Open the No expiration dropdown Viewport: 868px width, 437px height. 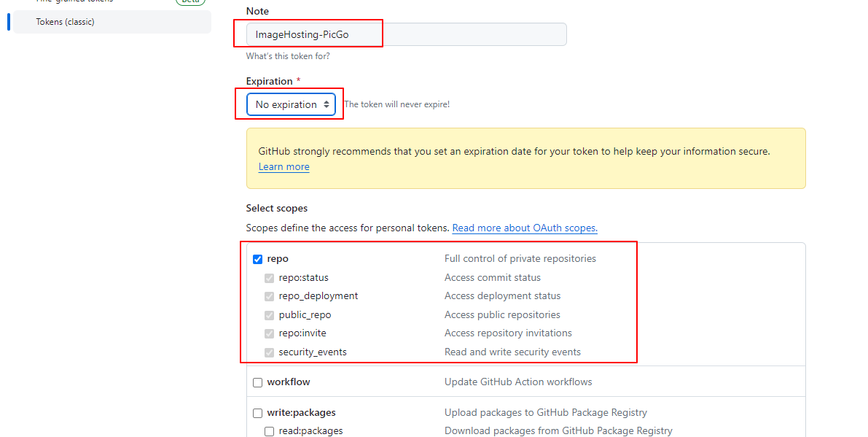[291, 104]
